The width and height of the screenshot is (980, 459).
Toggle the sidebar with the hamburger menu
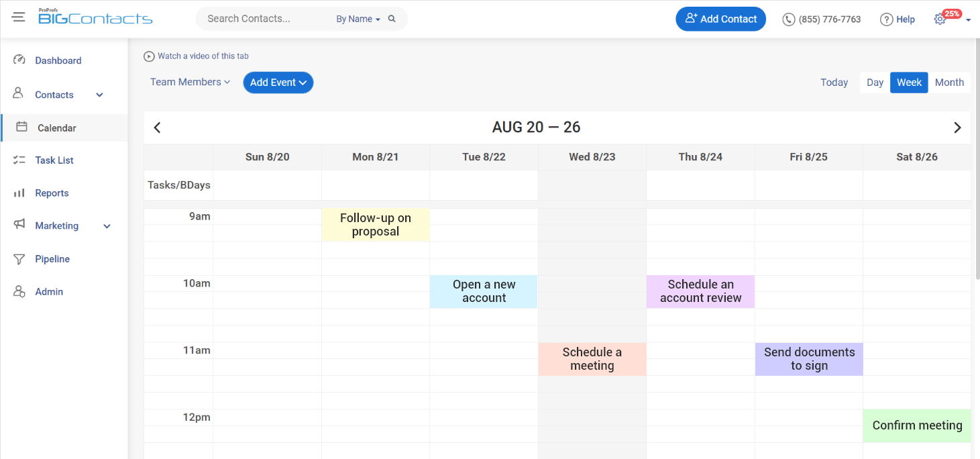point(18,17)
